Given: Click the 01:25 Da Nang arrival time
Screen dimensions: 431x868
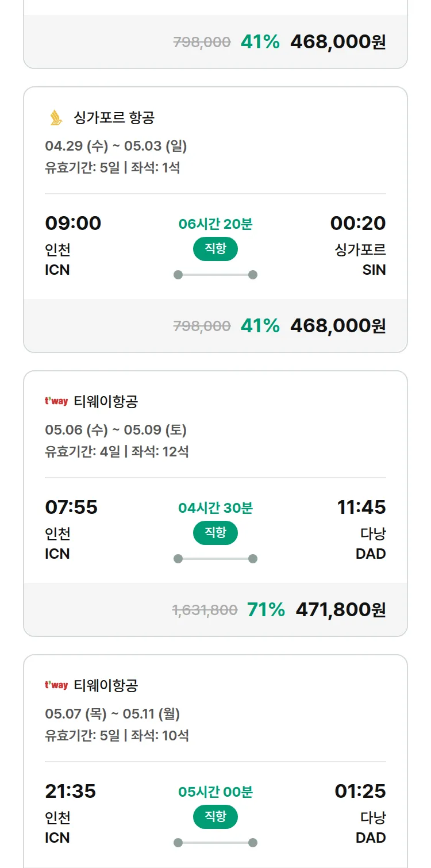Looking at the screenshot, I should pyautogui.click(x=360, y=791).
